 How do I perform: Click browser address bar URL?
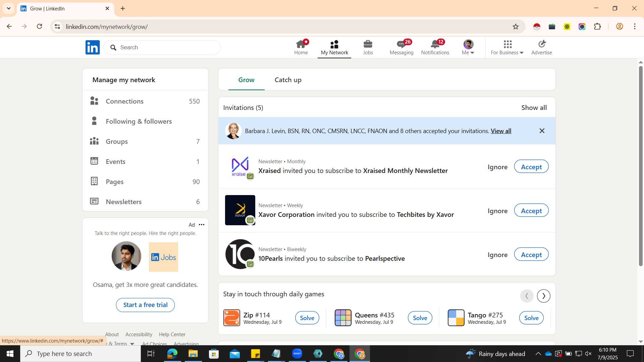point(107,27)
